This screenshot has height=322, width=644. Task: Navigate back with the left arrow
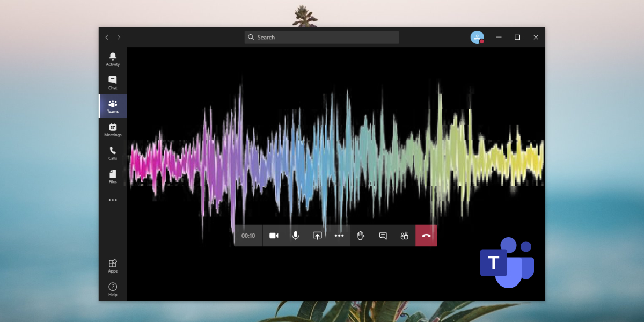tap(107, 37)
